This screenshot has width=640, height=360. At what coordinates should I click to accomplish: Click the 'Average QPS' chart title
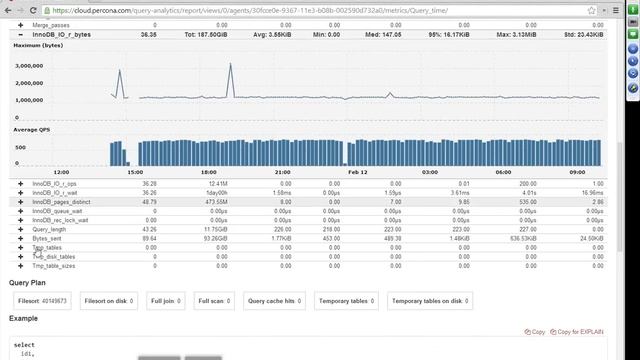pos(32,130)
